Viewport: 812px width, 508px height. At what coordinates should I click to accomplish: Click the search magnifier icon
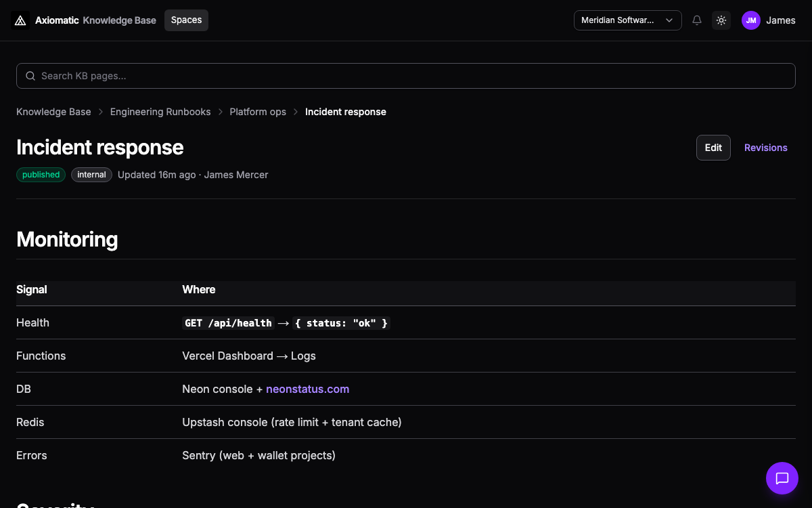30,76
